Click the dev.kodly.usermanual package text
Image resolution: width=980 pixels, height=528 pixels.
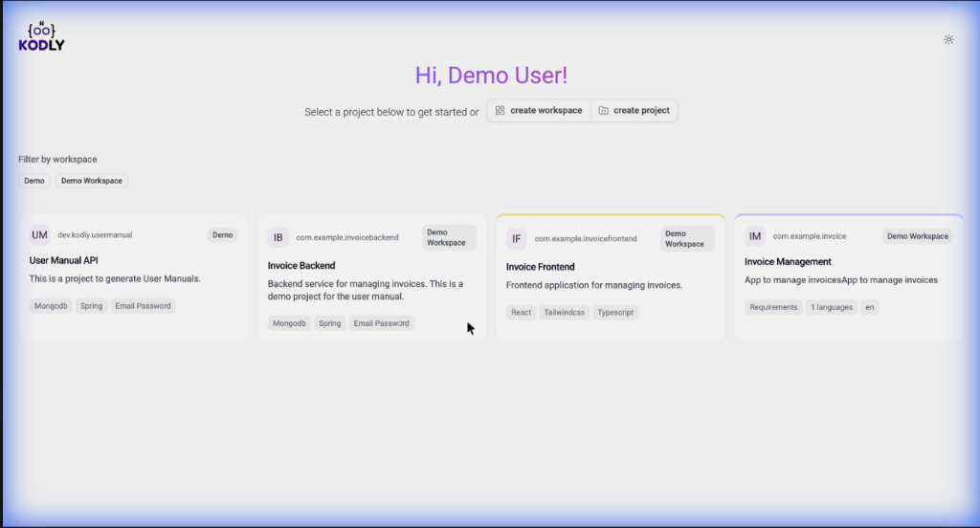pyautogui.click(x=95, y=235)
